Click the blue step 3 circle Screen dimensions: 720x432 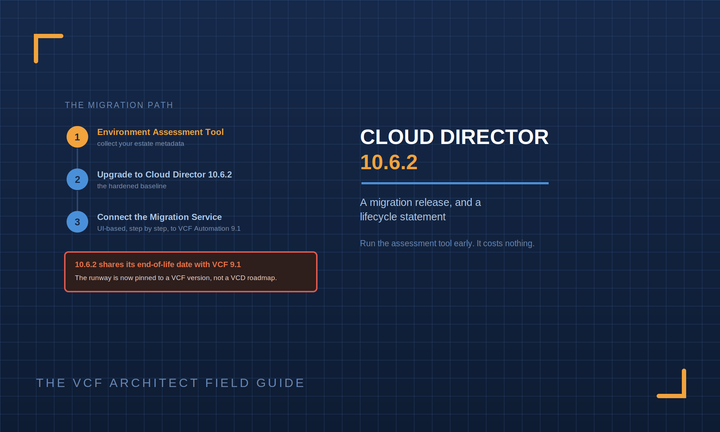(x=77, y=222)
